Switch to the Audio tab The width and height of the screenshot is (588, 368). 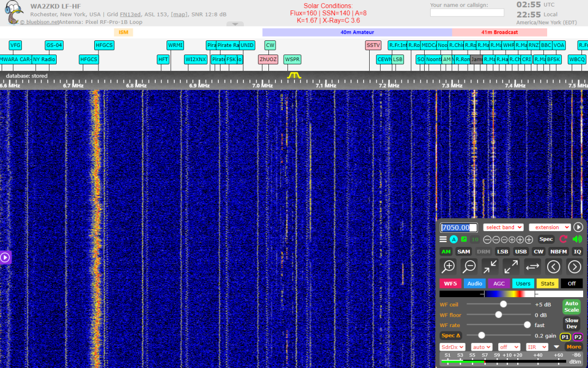click(x=474, y=283)
